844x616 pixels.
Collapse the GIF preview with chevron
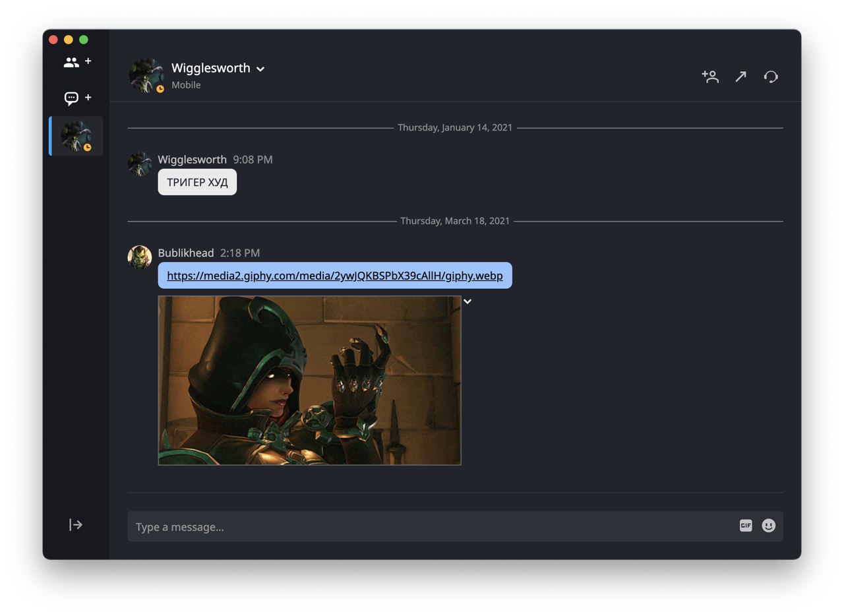[x=467, y=301]
